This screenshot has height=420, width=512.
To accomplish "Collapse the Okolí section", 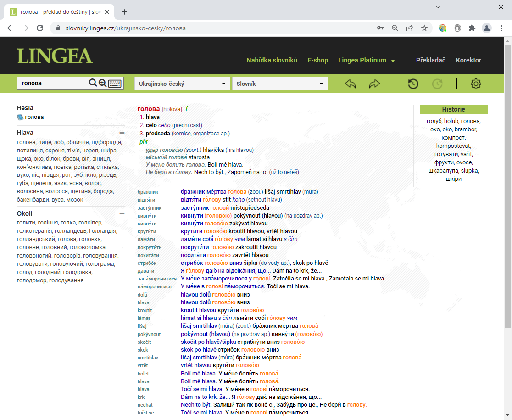I will [x=122, y=213].
